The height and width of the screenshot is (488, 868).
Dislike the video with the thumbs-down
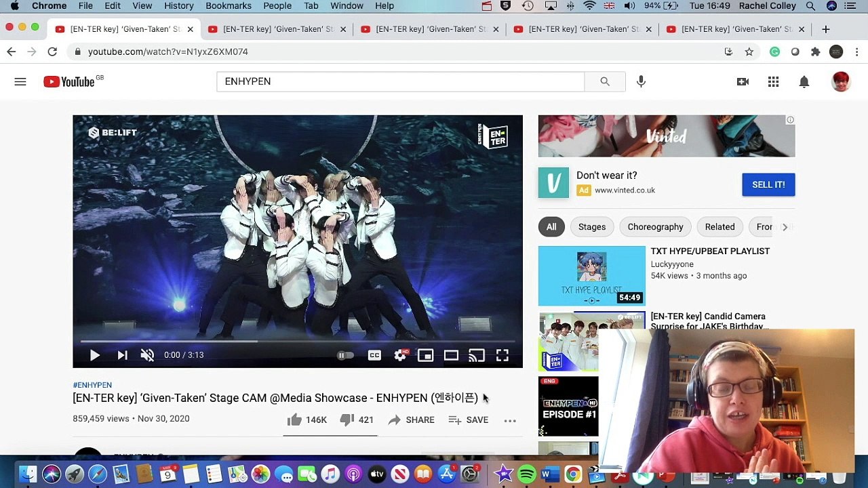(x=357, y=420)
